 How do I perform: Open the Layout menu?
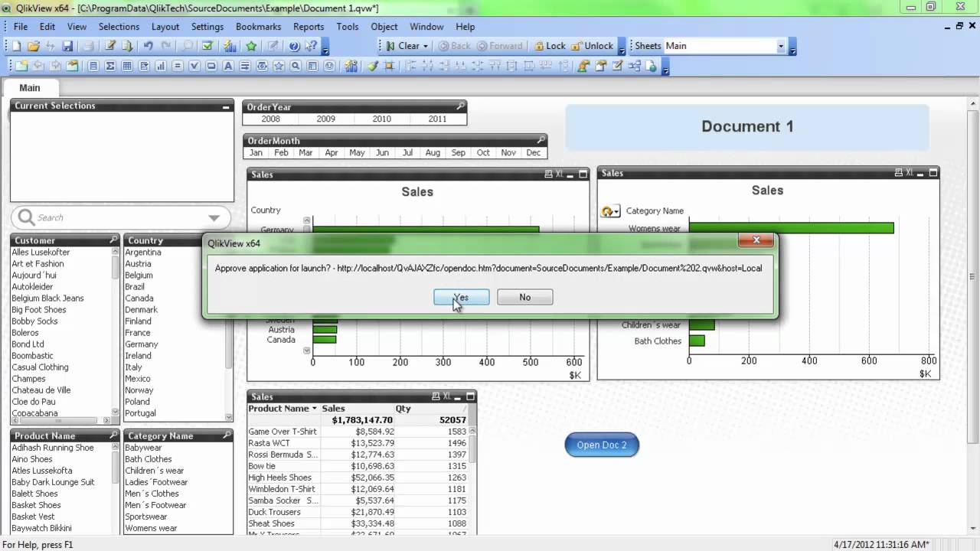pyautogui.click(x=165, y=26)
